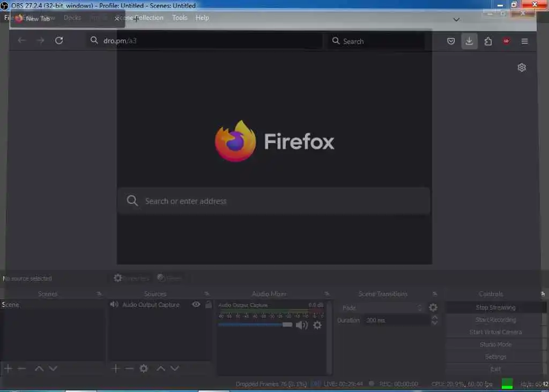
Task: Open source properties gear under Sources
Action: coord(144,368)
